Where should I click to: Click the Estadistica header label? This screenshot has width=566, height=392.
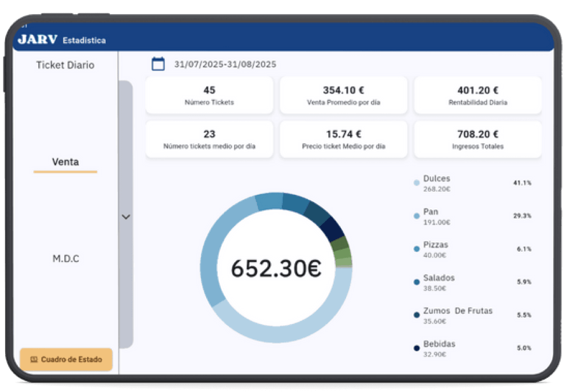(x=84, y=40)
